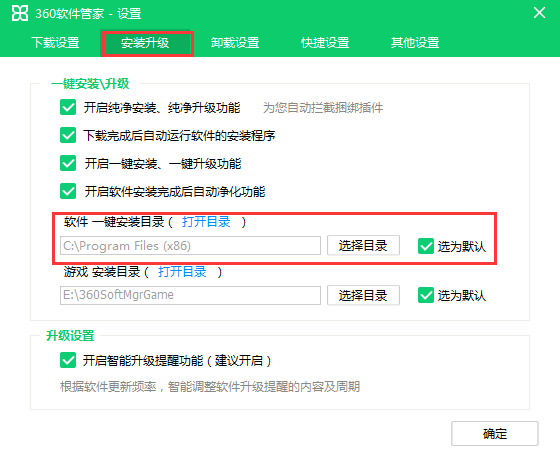Open software install directory via 打开目录 link
Image resolution: width=560 pixels, height=460 pixels.
(206, 222)
